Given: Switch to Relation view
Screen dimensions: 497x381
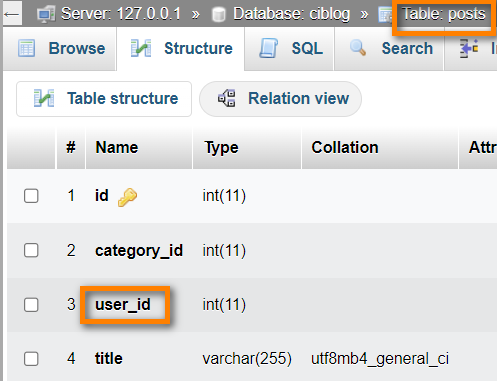Looking at the screenshot, I should pyautogui.click(x=280, y=99).
